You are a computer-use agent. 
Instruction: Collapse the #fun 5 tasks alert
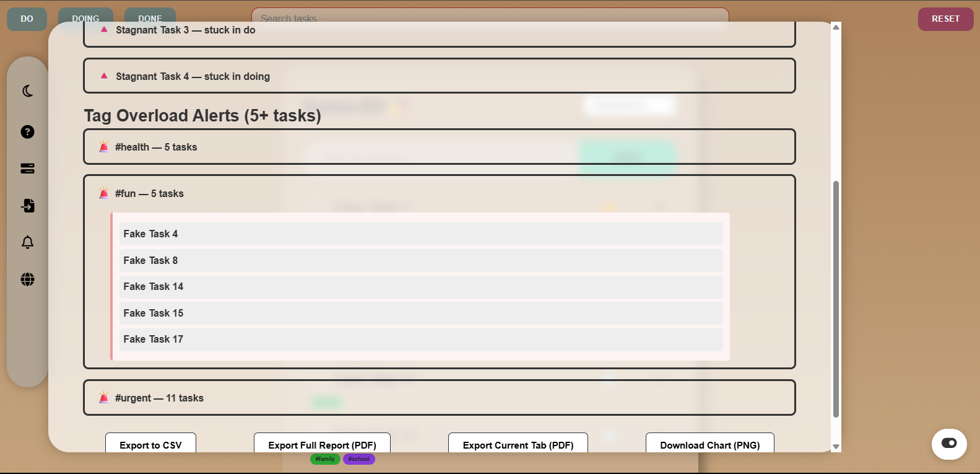point(439,193)
